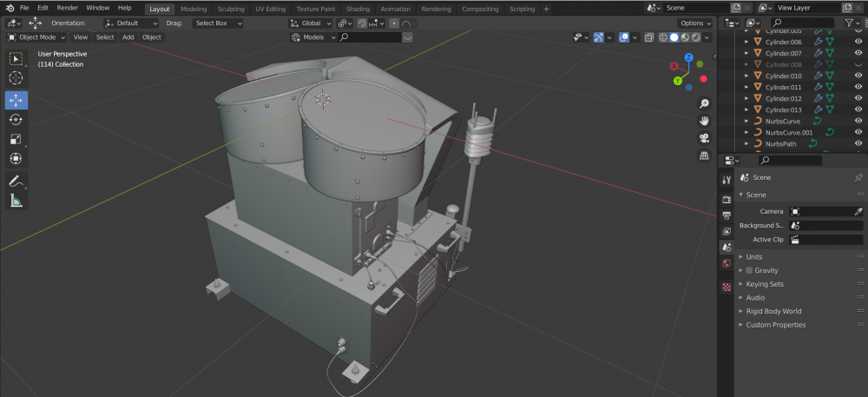
Task: Pick the Measure tool
Action: [x=16, y=201]
